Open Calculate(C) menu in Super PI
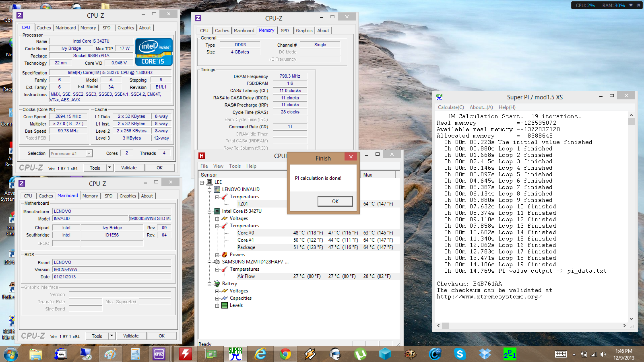This screenshot has height=362, width=644. [x=451, y=107]
